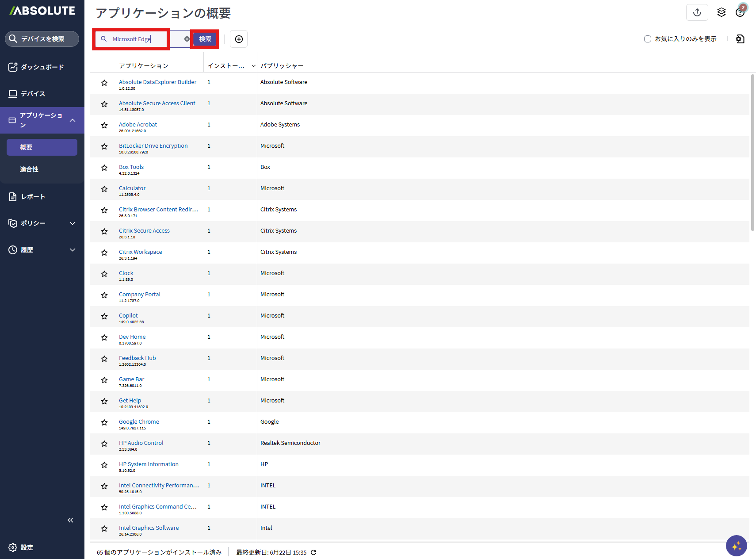This screenshot has width=756, height=559.
Task: Open the Google Chrome application link
Action: (139, 422)
